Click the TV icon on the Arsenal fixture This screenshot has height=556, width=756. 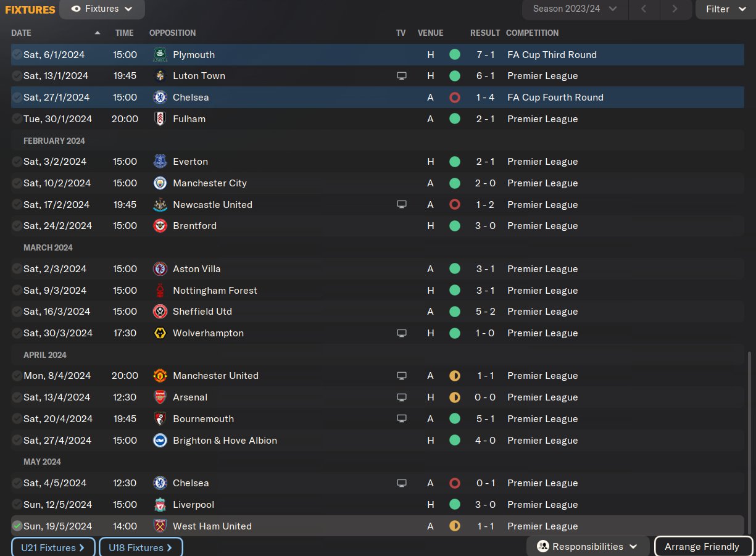click(402, 397)
